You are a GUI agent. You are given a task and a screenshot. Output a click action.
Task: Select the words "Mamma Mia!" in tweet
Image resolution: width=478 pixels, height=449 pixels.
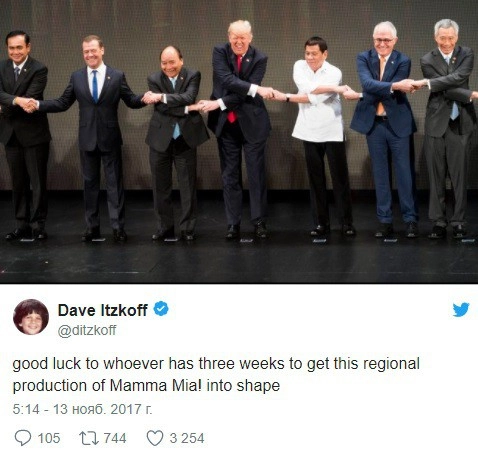(x=156, y=386)
